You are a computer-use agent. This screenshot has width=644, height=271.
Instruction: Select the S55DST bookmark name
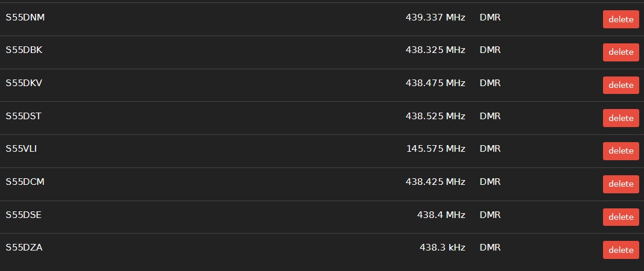[24, 116]
